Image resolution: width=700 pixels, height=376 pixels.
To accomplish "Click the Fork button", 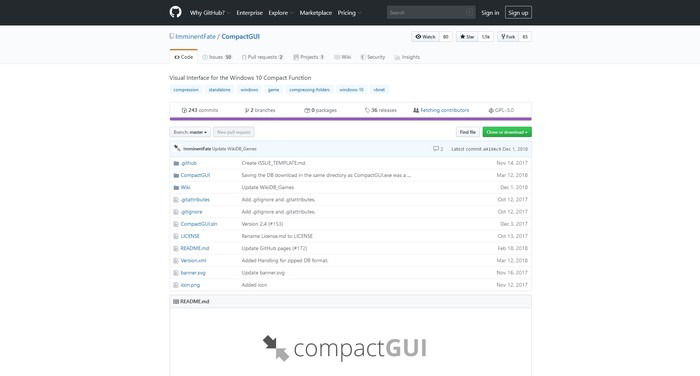I will (508, 37).
